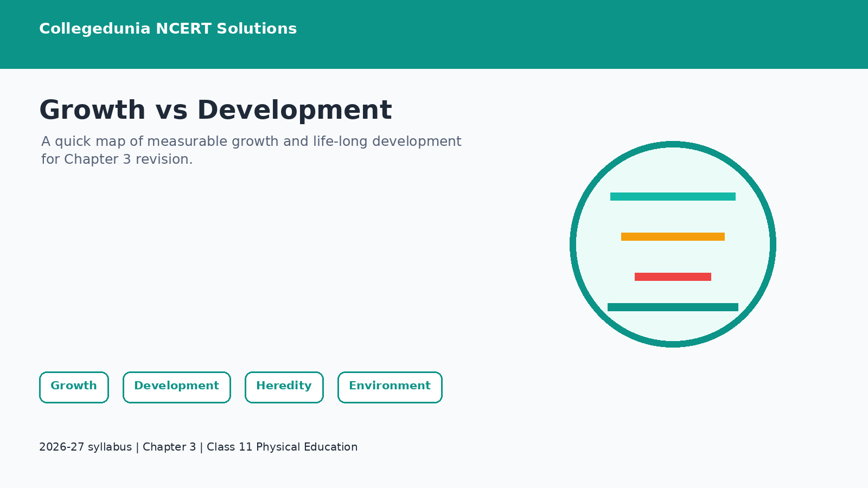Screen dimensions: 868x488
Task: Click the Growth tag button
Action: click(74, 387)
